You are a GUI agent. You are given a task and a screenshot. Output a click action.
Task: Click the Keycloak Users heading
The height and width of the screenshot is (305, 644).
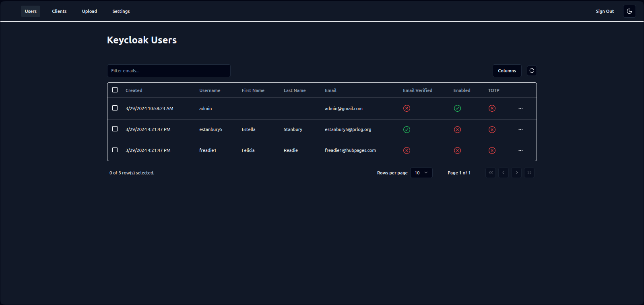pos(142,40)
